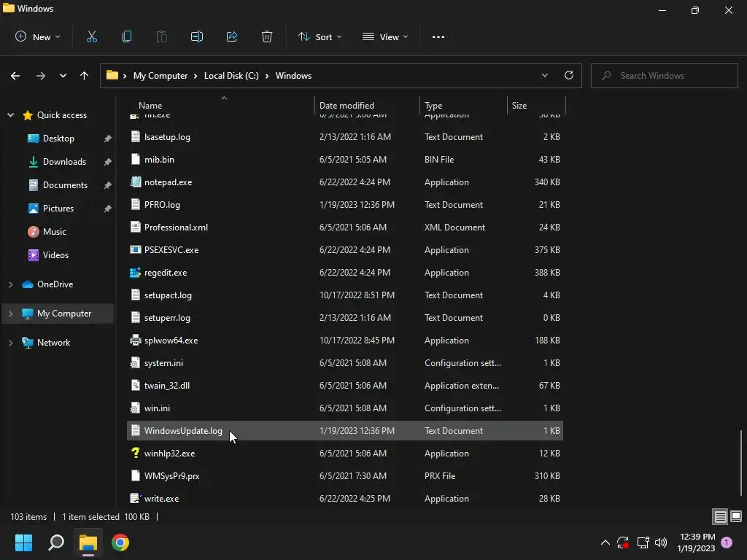Open the See more three-dots menu

click(438, 36)
